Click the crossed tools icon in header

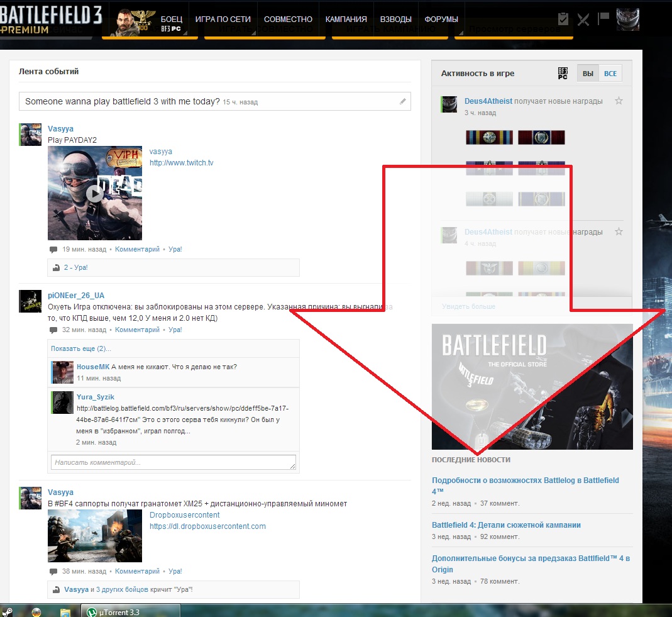(583, 19)
